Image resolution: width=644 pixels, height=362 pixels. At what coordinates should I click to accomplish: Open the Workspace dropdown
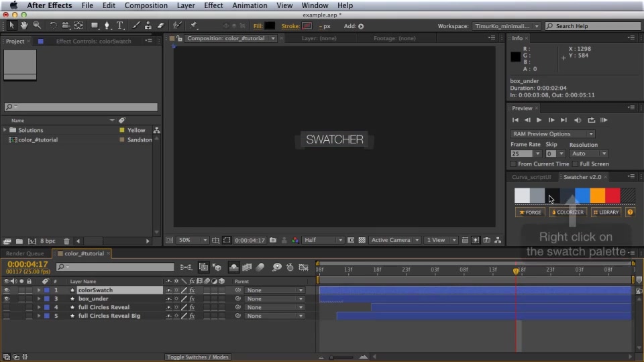tap(506, 26)
